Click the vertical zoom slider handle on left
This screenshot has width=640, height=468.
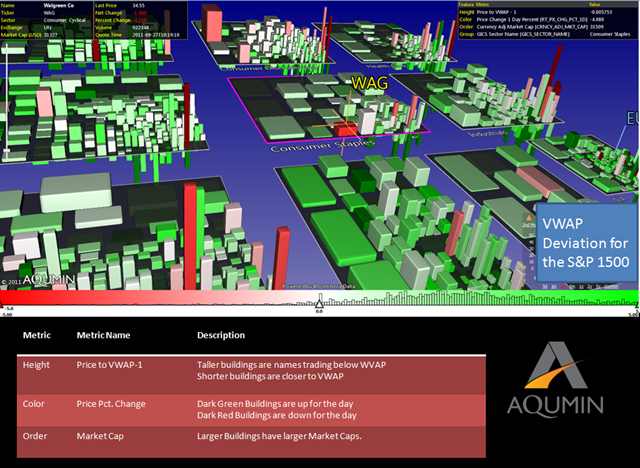point(6,151)
